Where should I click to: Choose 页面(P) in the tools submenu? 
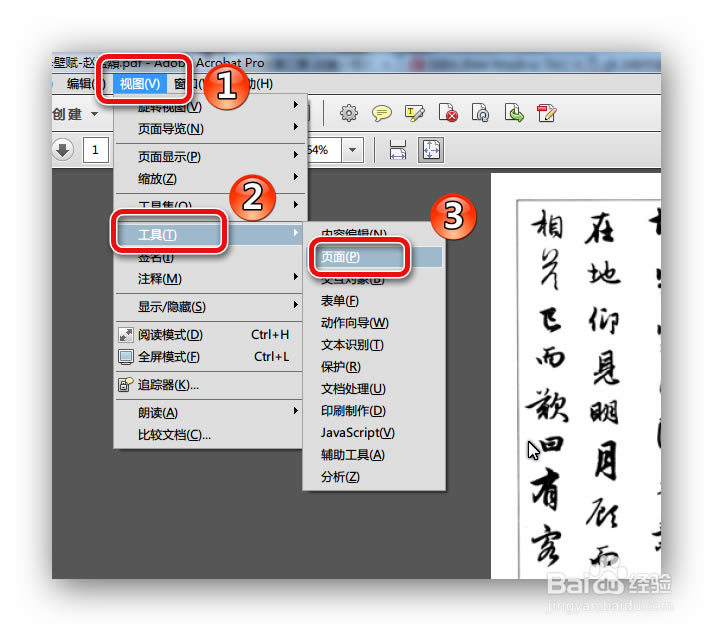click(374, 257)
